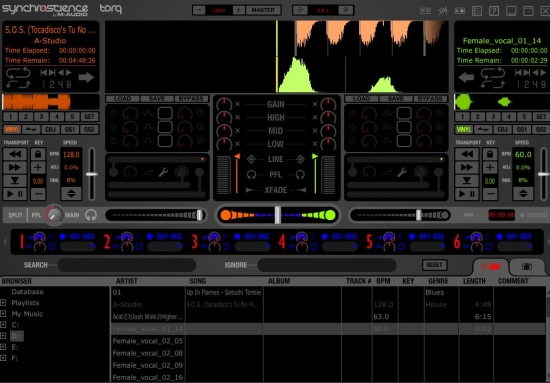Viewport: 550px width, 383px height.
Task: Click the left deck speed slider handle
Action: coord(92,174)
